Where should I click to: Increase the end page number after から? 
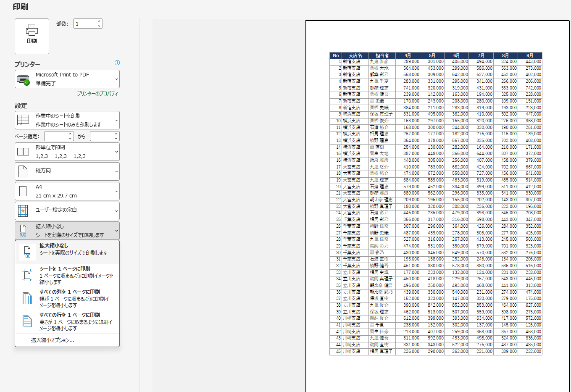tap(116, 134)
